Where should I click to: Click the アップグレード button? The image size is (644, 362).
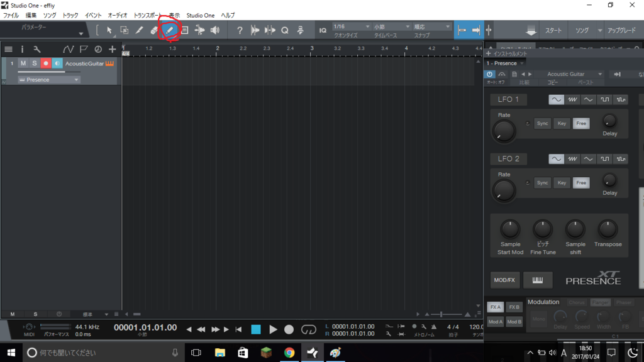(621, 30)
